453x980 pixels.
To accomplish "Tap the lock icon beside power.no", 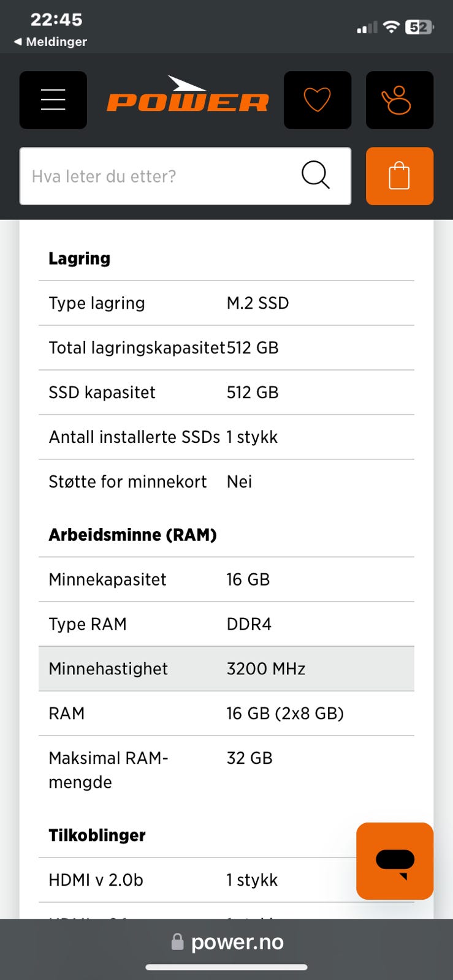I will [x=178, y=942].
